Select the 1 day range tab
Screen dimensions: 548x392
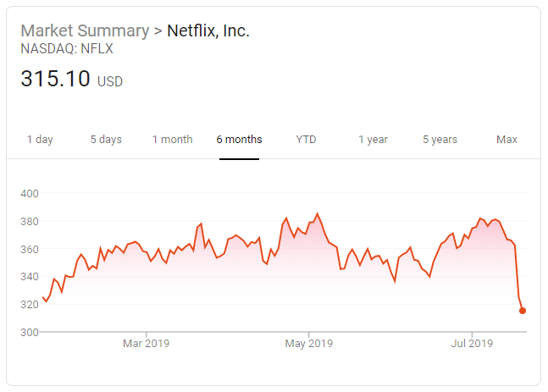[40, 140]
